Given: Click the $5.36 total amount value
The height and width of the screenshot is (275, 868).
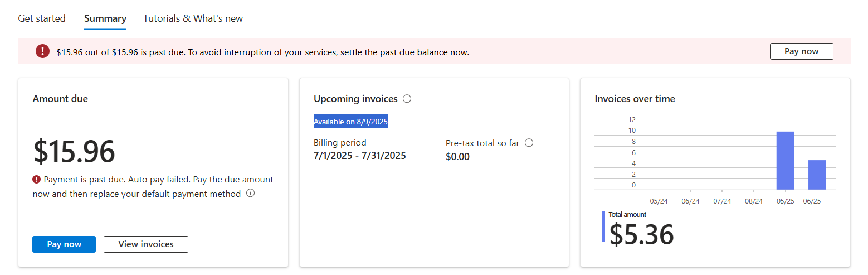Looking at the screenshot, I should pos(641,234).
